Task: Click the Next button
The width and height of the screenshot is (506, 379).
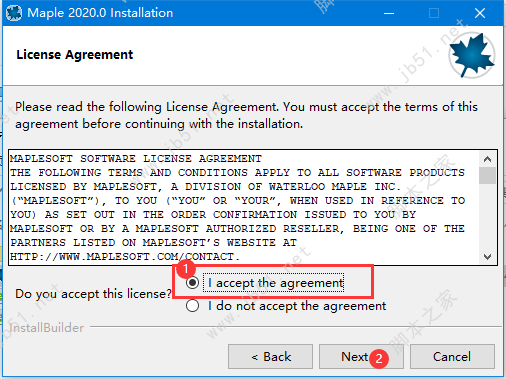Action: [x=361, y=357]
